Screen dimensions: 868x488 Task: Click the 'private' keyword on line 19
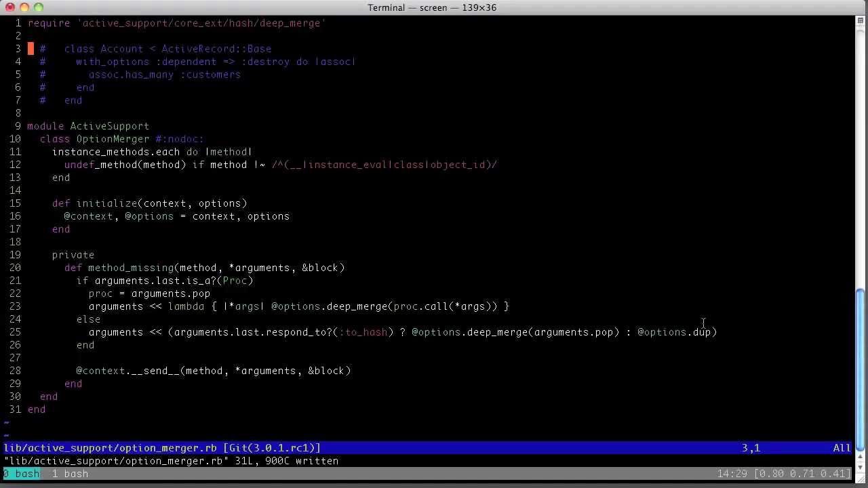click(73, 255)
